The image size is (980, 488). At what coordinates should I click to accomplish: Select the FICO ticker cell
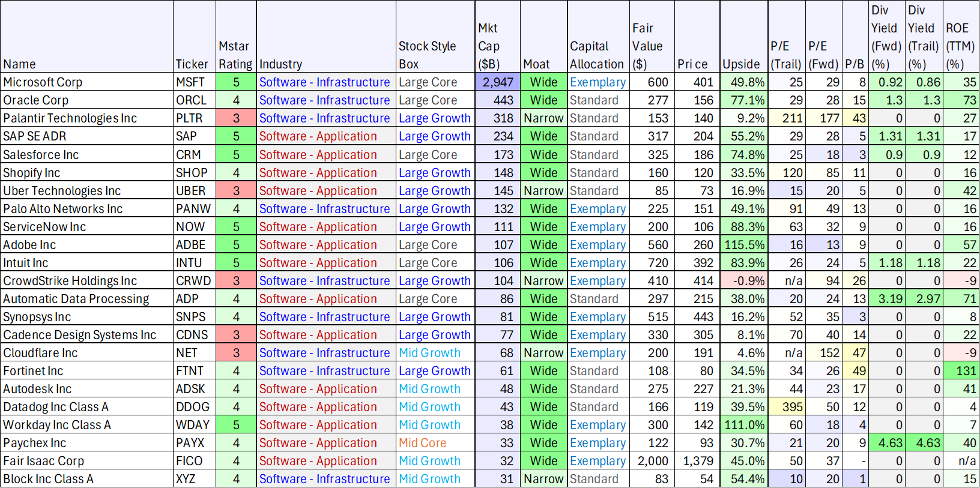[195, 460]
